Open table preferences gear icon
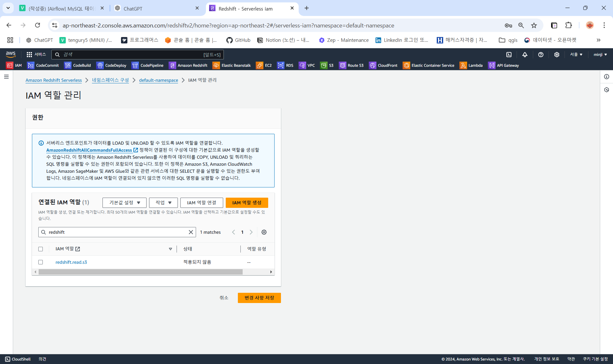 [x=264, y=232]
